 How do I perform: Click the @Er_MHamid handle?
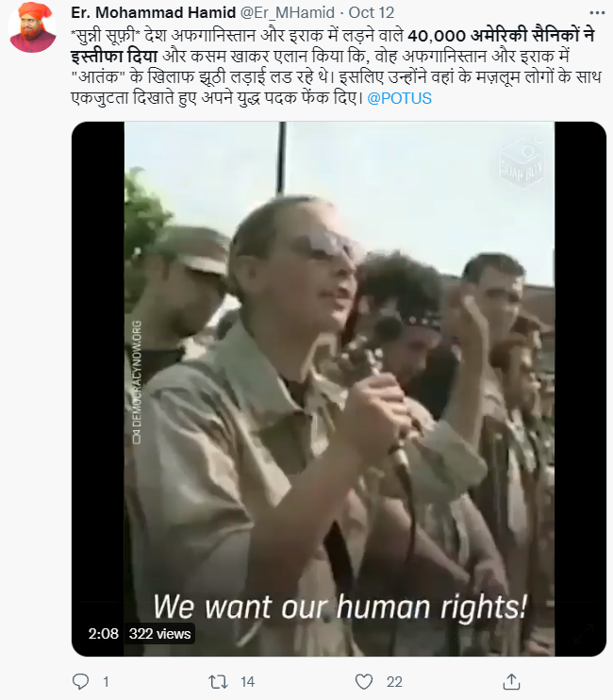(288, 12)
